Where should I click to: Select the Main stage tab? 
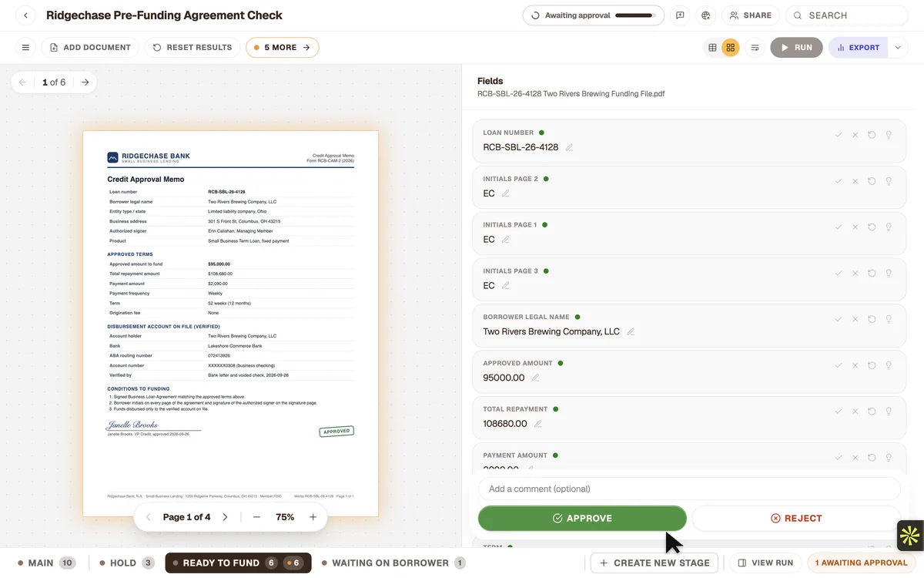[x=46, y=563]
